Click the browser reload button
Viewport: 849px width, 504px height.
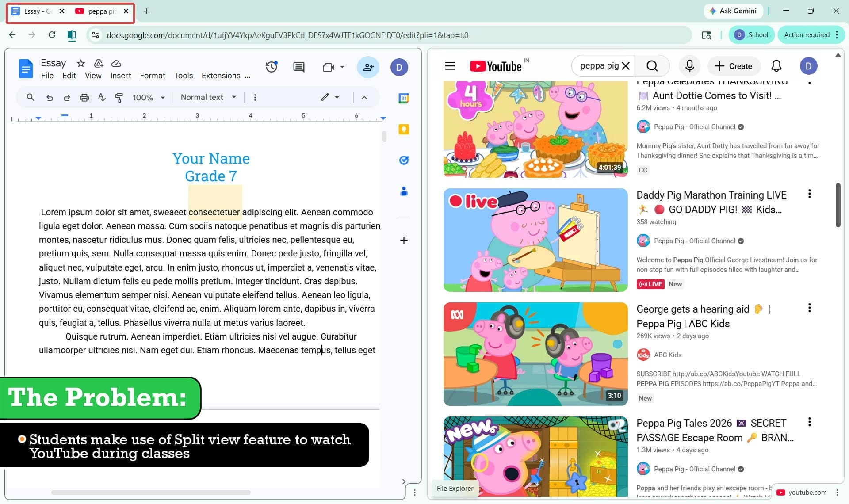[x=52, y=35]
